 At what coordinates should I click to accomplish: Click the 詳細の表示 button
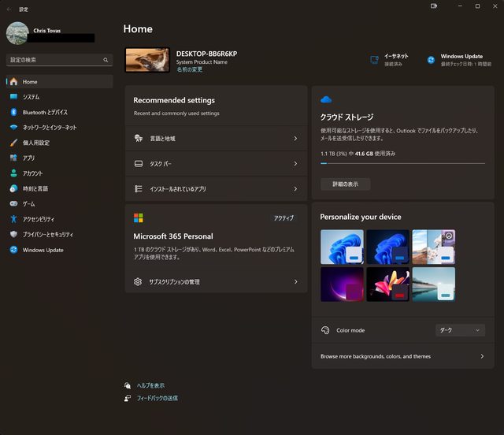pyautogui.click(x=345, y=184)
